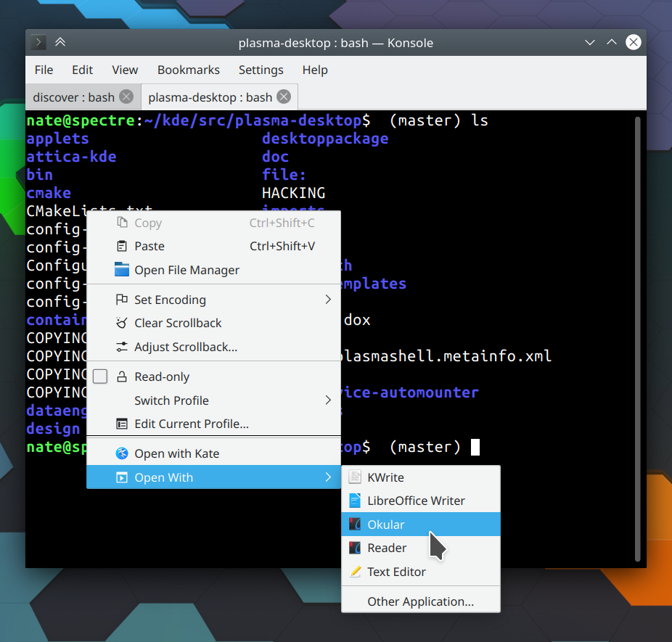Image resolution: width=672 pixels, height=642 pixels.
Task: Switch to the discover : bash tab
Action: click(73, 97)
